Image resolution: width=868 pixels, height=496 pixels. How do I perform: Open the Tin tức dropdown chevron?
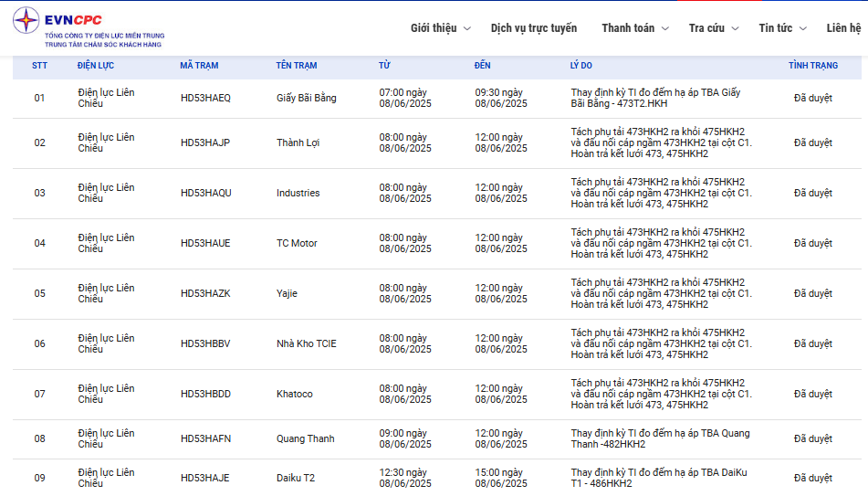click(803, 29)
